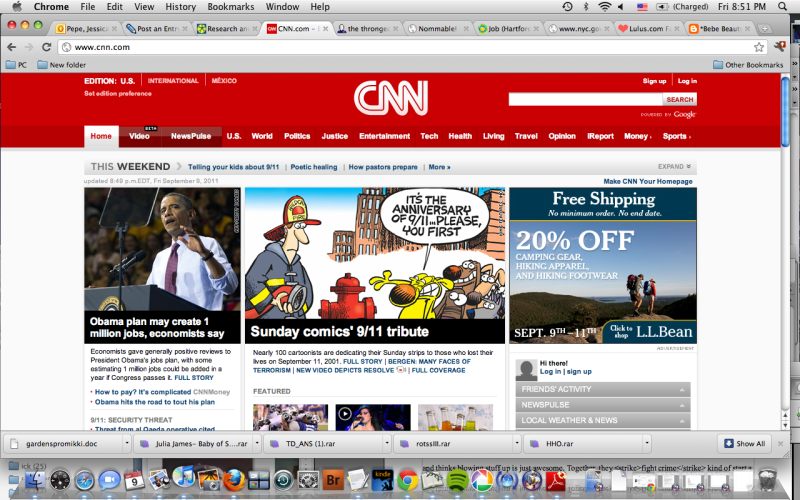Viewport: 800px width, 500px height.
Task: Open the Sunday comics 9/11 tribute image
Action: pyautogui.click(x=374, y=253)
